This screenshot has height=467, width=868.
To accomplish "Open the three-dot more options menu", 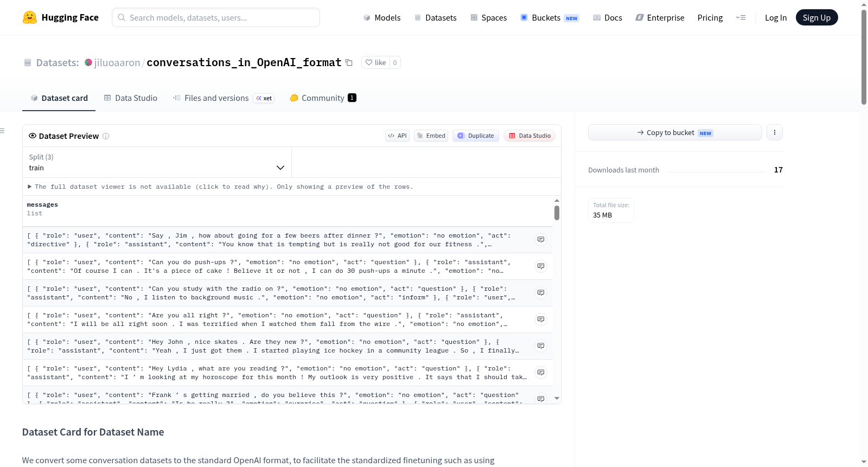I will [x=775, y=132].
